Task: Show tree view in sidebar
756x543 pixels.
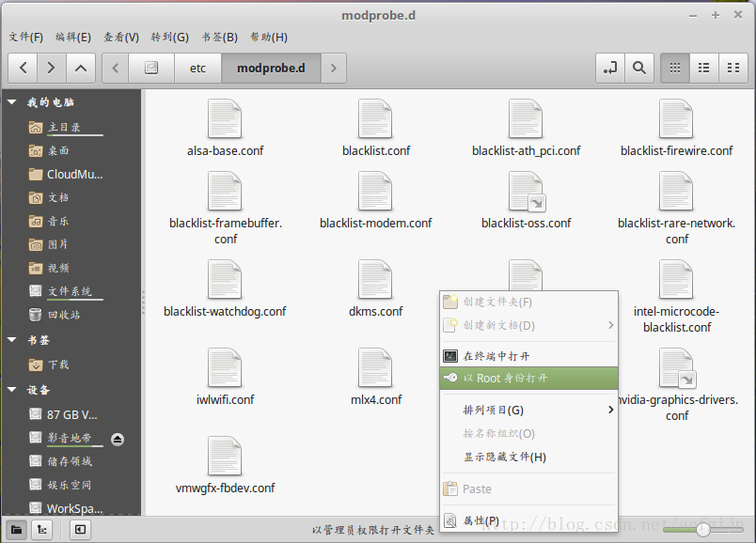Action: tap(42, 530)
